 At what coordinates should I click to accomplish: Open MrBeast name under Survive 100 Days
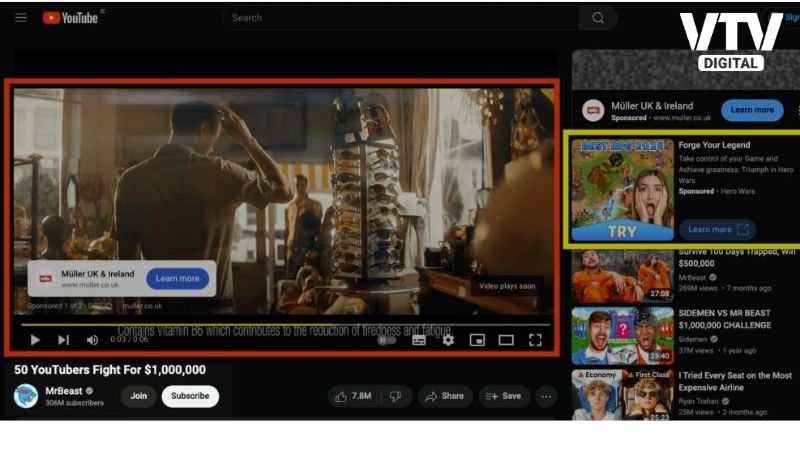[x=692, y=278]
